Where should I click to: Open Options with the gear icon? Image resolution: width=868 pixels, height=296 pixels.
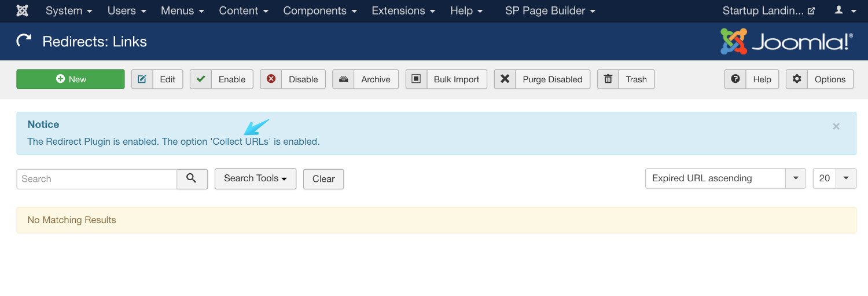pos(797,79)
